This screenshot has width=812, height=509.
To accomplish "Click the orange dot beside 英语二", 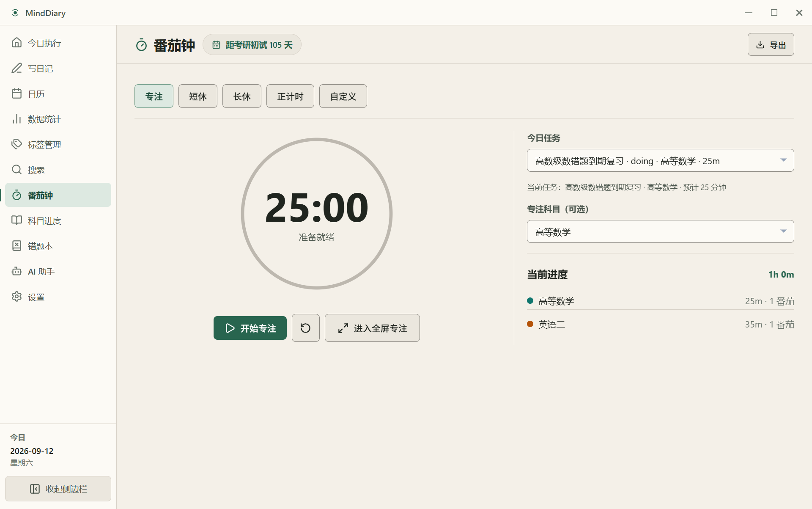I will pyautogui.click(x=530, y=324).
